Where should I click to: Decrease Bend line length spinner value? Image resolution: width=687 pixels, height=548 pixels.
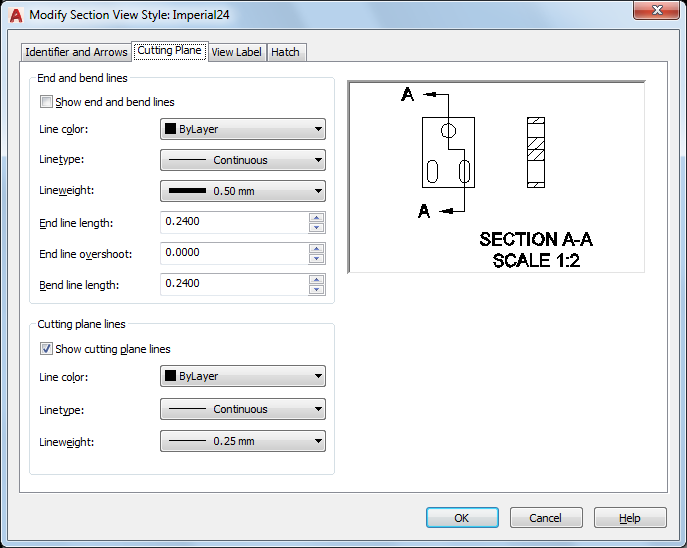click(317, 290)
